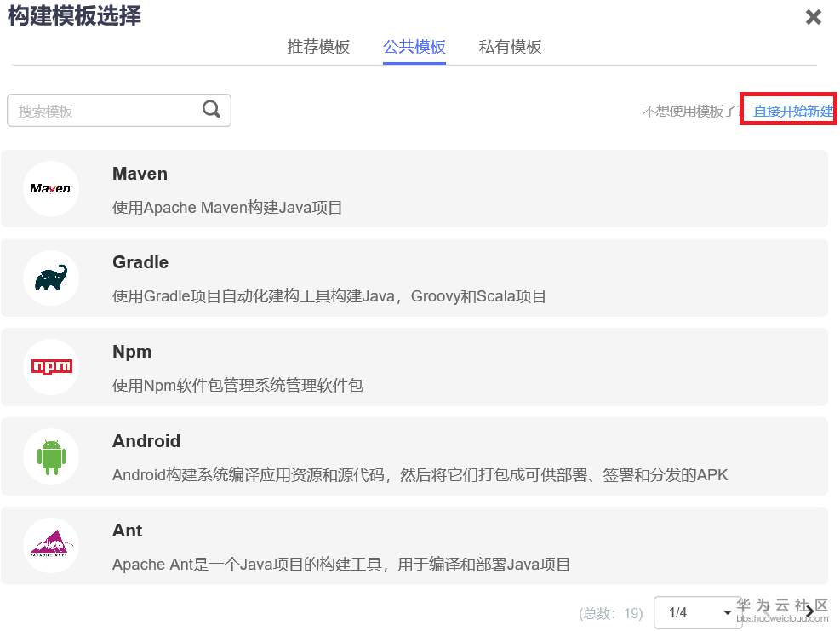
Task: Go to next page using the right arrow
Action: pyautogui.click(x=809, y=611)
